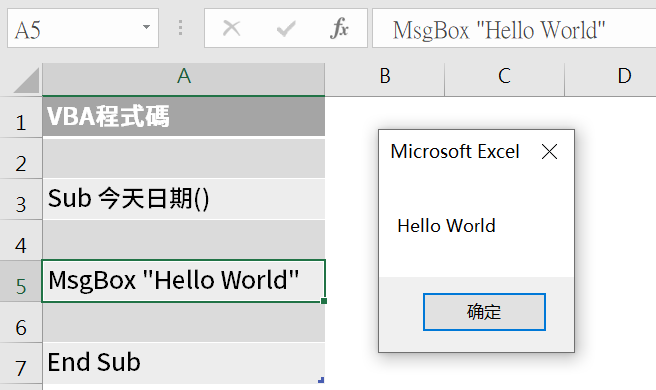The width and height of the screenshot is (656, 390).
Task: Click the table resize handle below End Sub
Action: 321,380
